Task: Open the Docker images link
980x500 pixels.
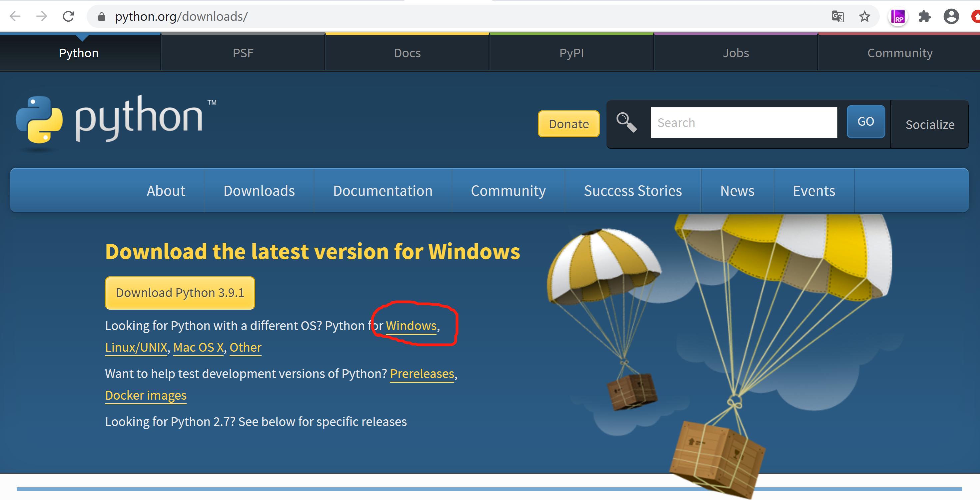Action: 146,395
